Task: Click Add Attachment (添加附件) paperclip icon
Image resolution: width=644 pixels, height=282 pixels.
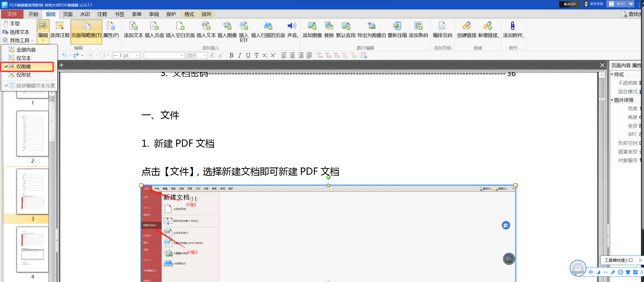Action: click(x=512, y=26)
